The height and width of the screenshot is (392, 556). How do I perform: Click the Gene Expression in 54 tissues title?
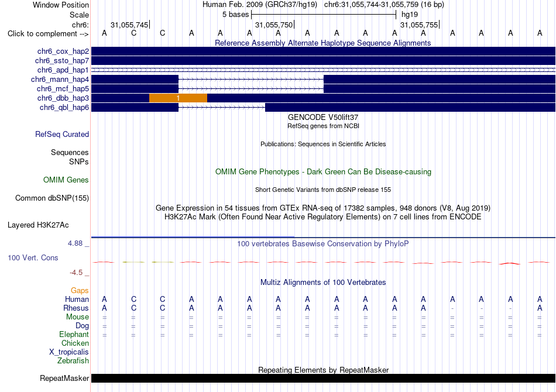tap(323, 208)
